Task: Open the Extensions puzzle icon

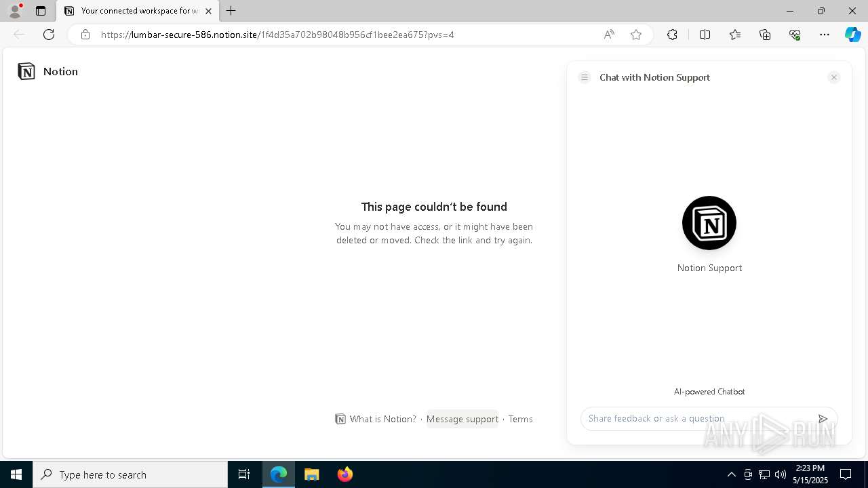Action: [672, 35]
